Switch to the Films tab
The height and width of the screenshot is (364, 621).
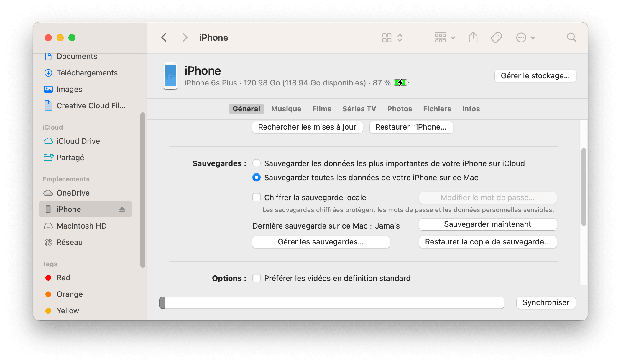point(322,109)
